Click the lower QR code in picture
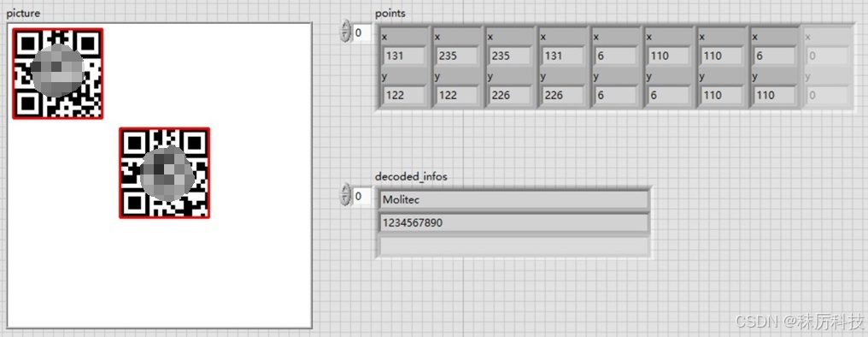 point(164,173)
